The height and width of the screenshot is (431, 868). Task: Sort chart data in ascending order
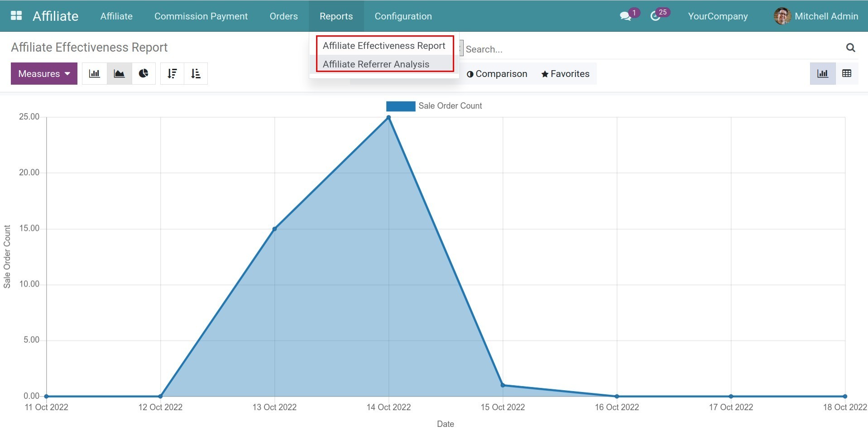pyautogui.click(x=196, y=74)
